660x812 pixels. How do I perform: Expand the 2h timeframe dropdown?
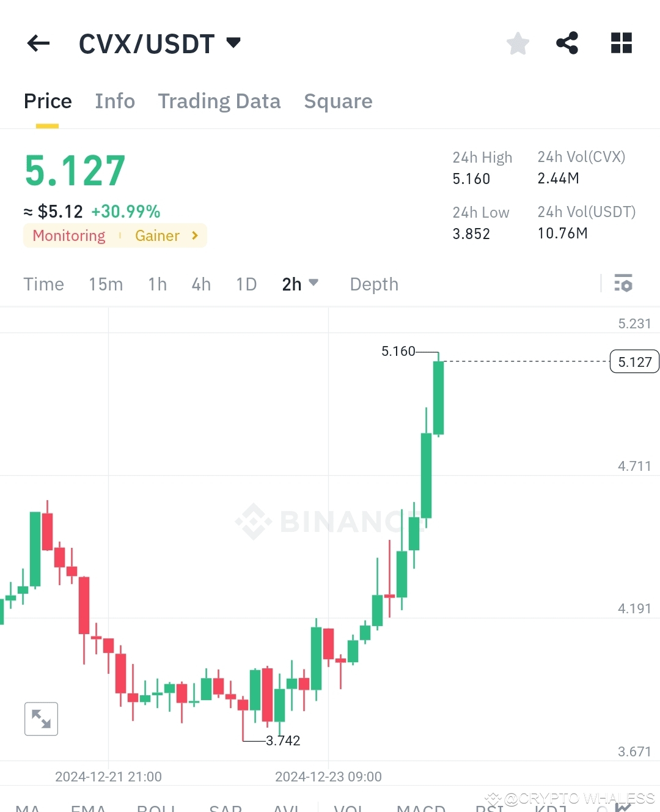coord(300,284)
